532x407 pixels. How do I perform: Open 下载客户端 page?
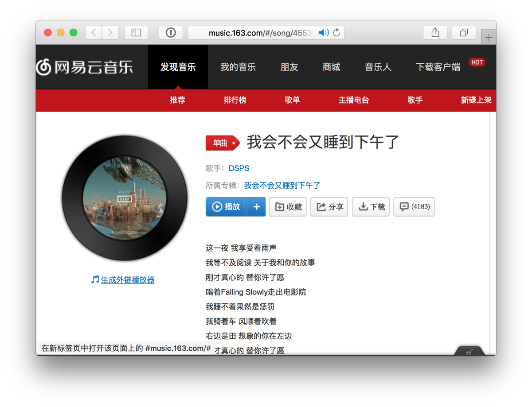(438, 67)
